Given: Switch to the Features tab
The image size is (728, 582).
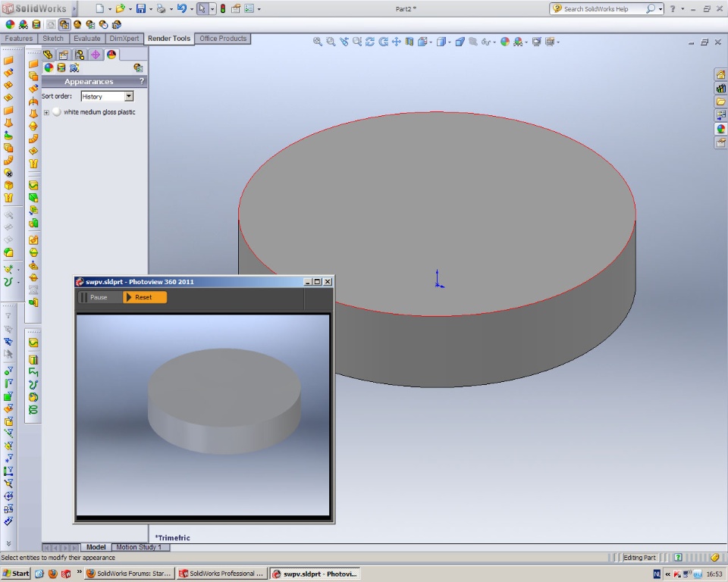Looking at the screenshot, I should pyautogui.click(x=18, y=39).
